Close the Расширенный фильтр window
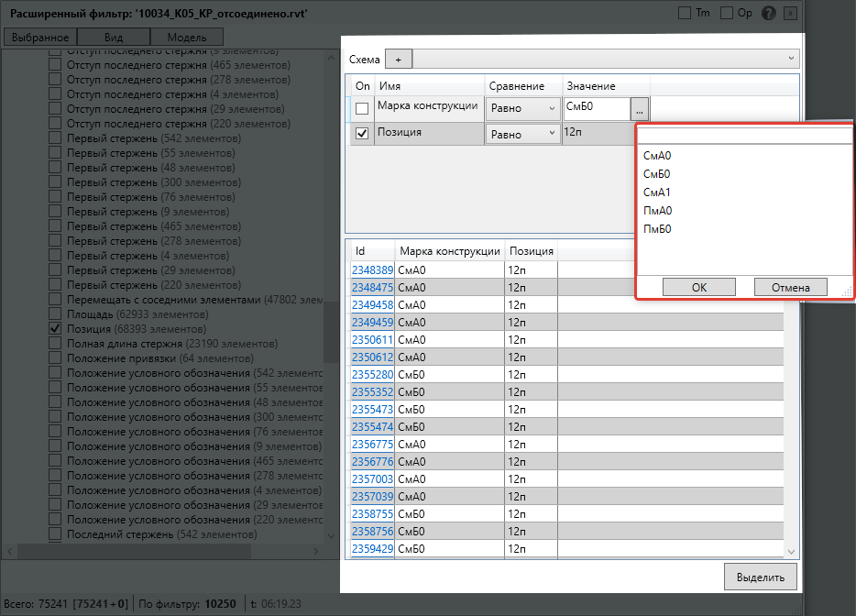 pyautogui.click(x=790, y=13)
